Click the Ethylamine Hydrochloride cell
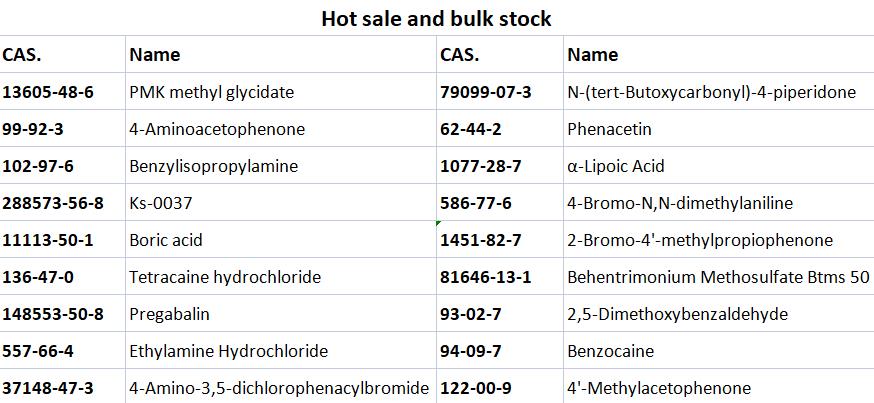Screen dimensions: 874x403 pos(228,351)
